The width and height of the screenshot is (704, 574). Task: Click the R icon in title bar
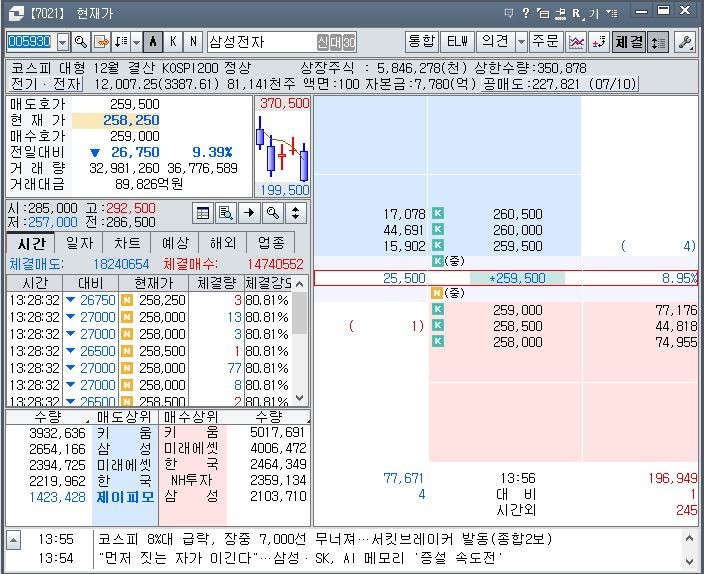(x=577, y=13)
